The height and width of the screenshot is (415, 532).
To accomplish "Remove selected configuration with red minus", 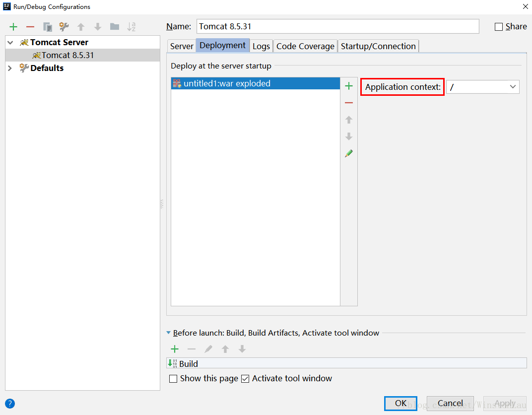I will click(x=30, y=27).
